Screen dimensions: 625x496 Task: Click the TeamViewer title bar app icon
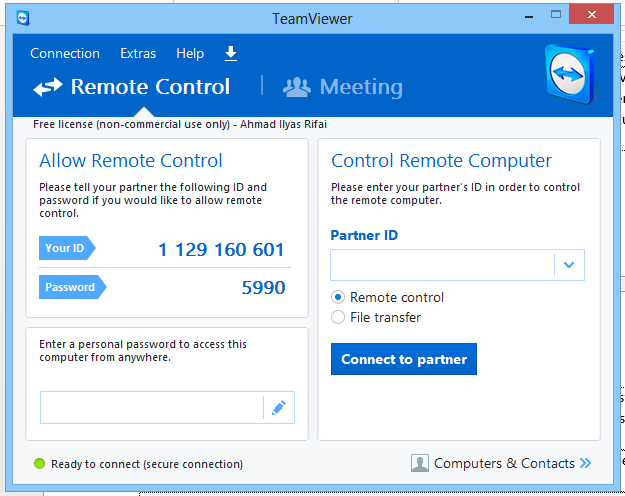[x=23, y=18]
